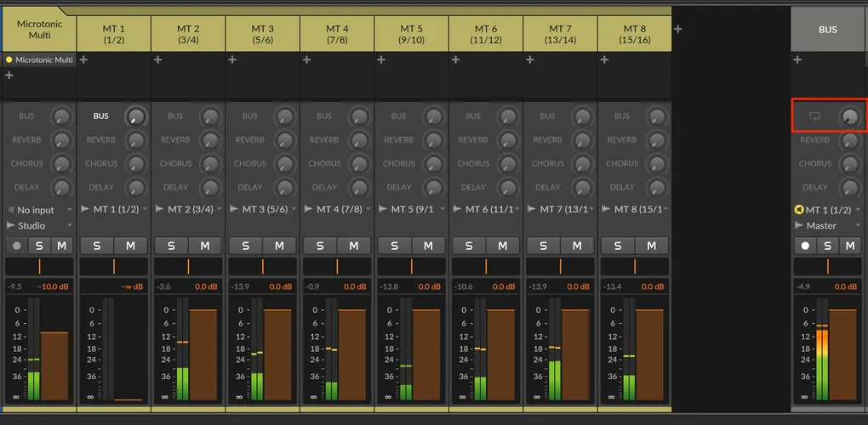The image size is (868, 425).
Task: Solo the BUS track
Action: click(828, 246)
